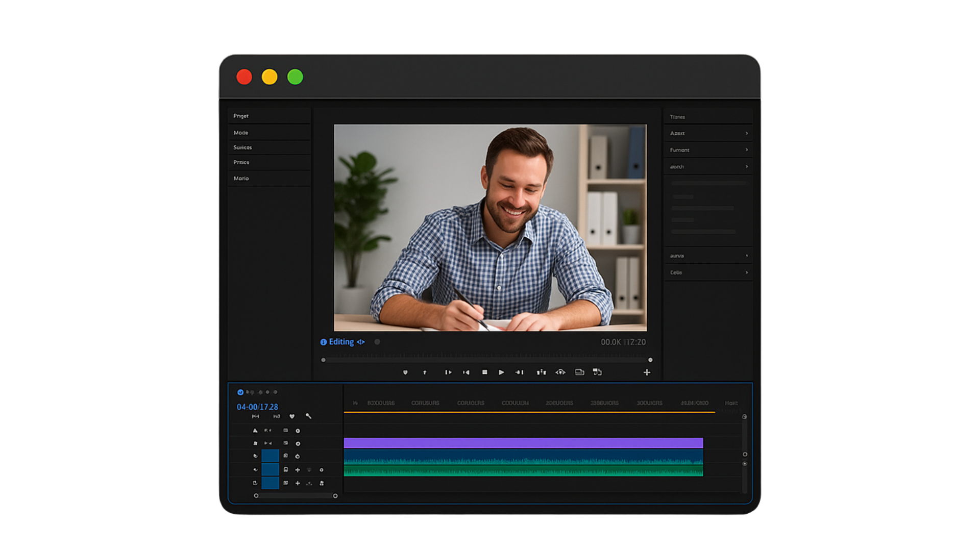Click the export frame icon in transport bar

579,372
